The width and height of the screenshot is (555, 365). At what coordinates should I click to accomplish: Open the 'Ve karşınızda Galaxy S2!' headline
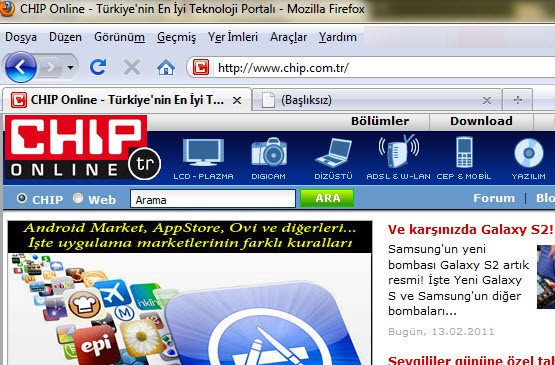tap(470, 230)
